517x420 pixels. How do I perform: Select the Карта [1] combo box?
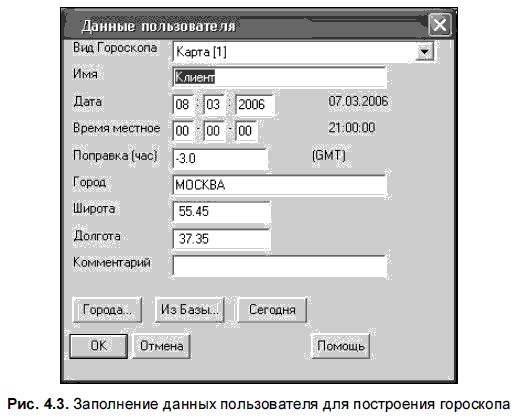pos(303,52)
